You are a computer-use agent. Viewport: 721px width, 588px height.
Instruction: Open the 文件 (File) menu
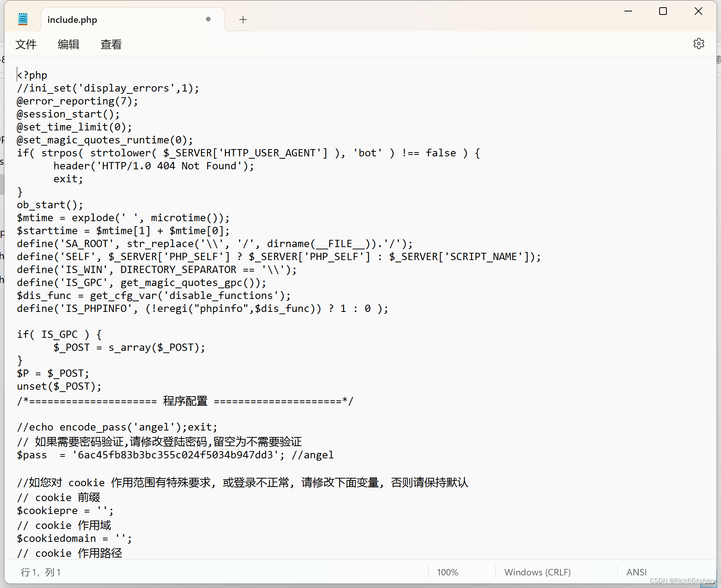pyautogui.click(x=26, y=44)
